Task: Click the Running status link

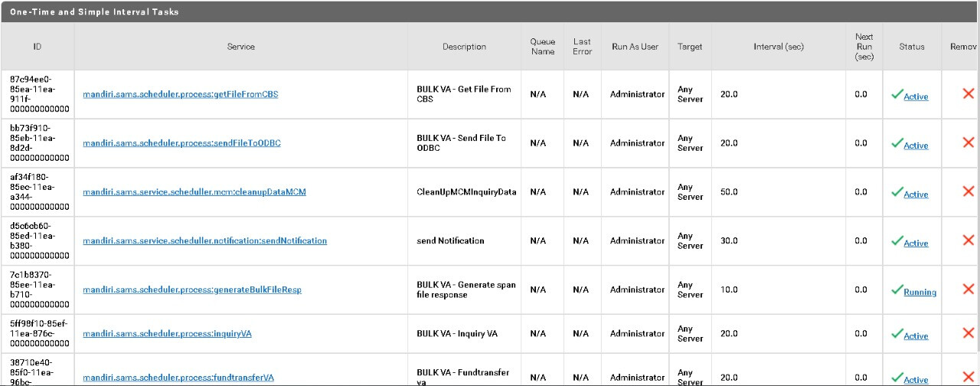Action: [x=920, y=293]
